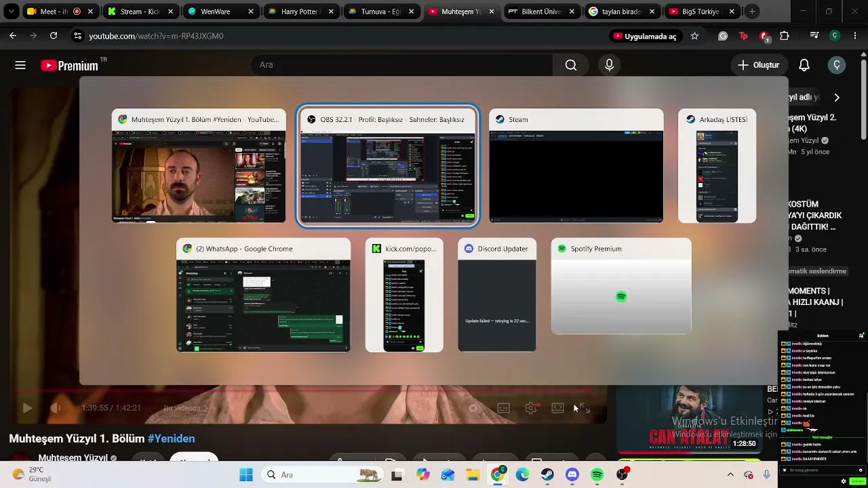Open the Chrome profile avatar
Screen dimensions: 868x488
[x=835, y=36]
